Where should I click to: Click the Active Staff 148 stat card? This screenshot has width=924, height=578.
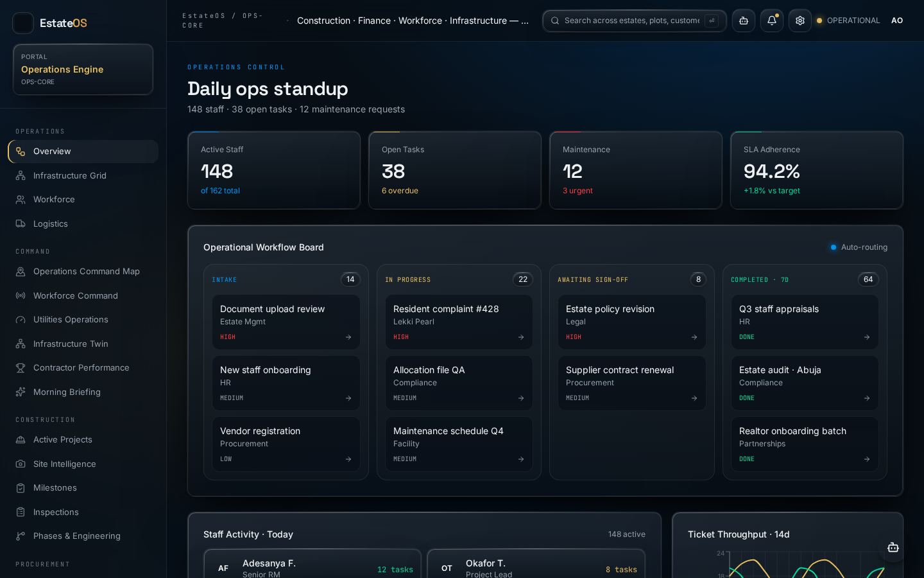point(274,170)
